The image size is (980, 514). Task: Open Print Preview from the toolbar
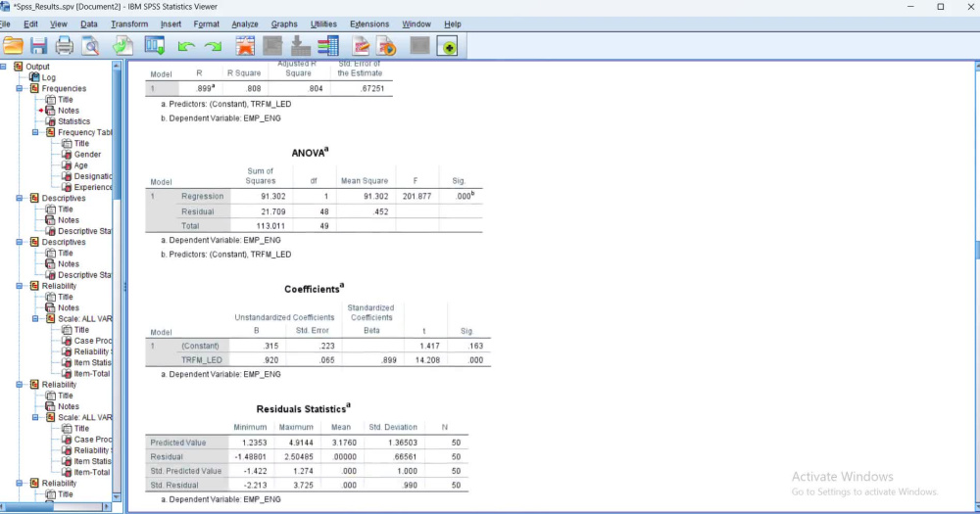pos(90,46)
